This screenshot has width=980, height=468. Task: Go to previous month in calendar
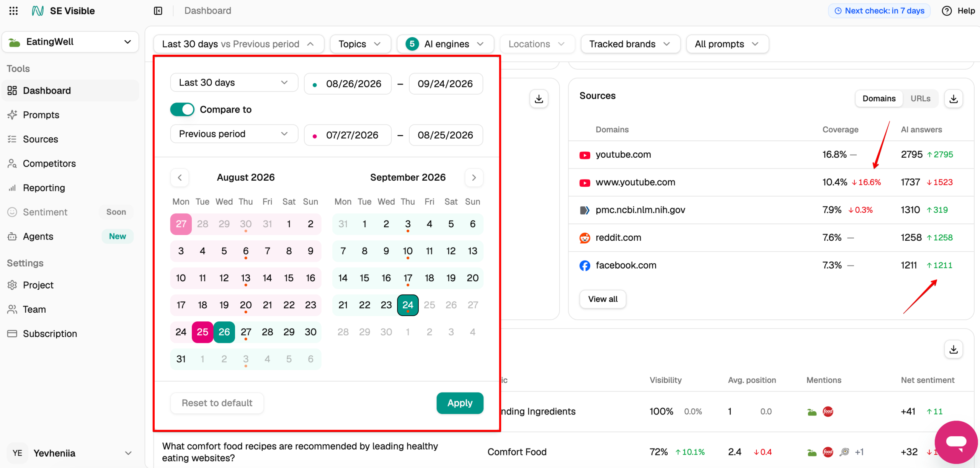click(x=180, y=178)
